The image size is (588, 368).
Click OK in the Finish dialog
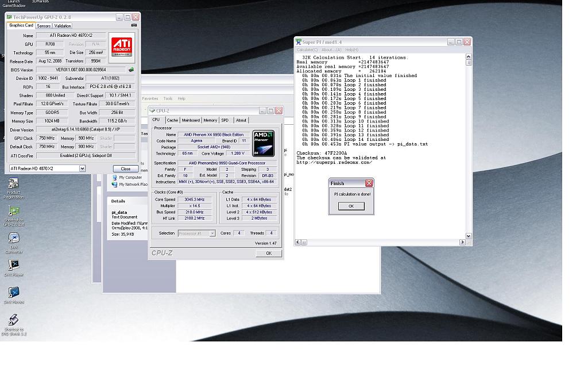(351, 206)
